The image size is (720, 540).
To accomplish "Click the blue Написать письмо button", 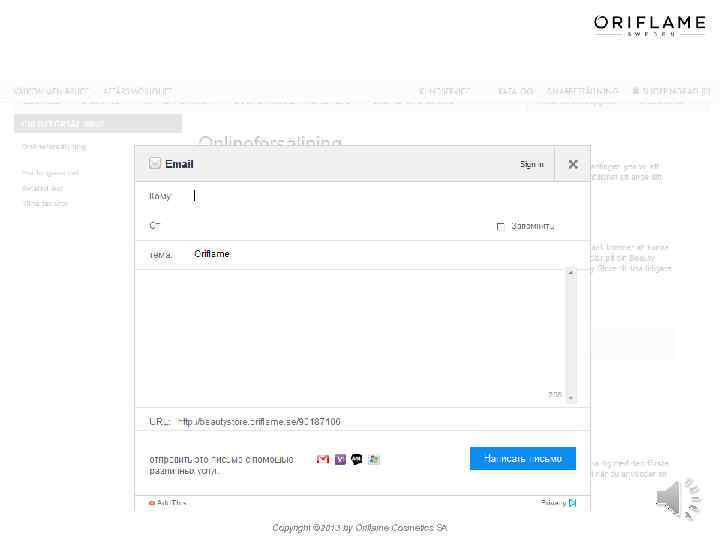I will click(523, 458).
